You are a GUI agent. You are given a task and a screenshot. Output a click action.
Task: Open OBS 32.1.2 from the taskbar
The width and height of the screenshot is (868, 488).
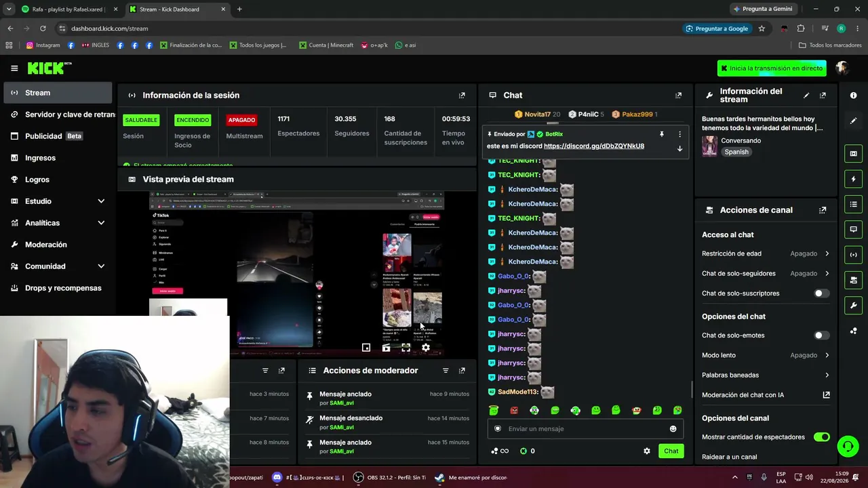pos(390,478)
